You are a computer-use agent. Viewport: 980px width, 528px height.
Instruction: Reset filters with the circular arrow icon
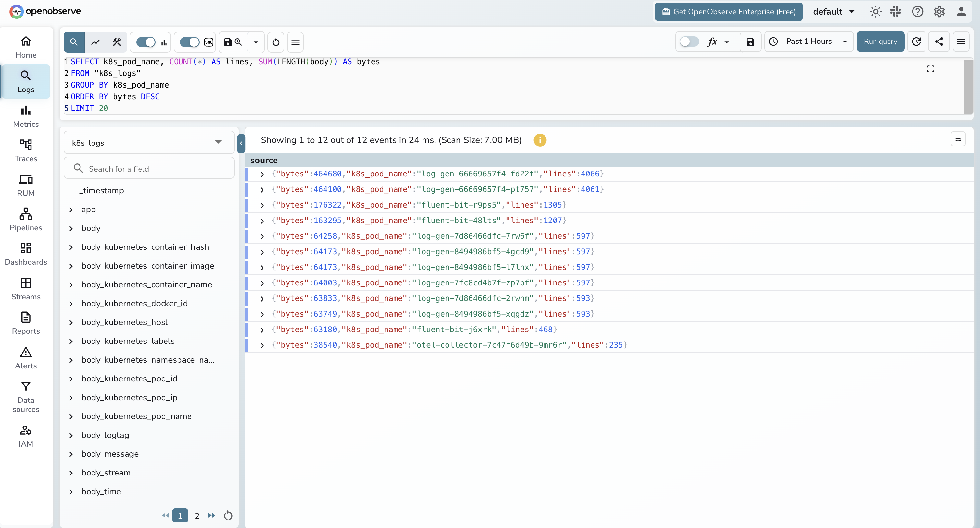(x=276, y=42)
